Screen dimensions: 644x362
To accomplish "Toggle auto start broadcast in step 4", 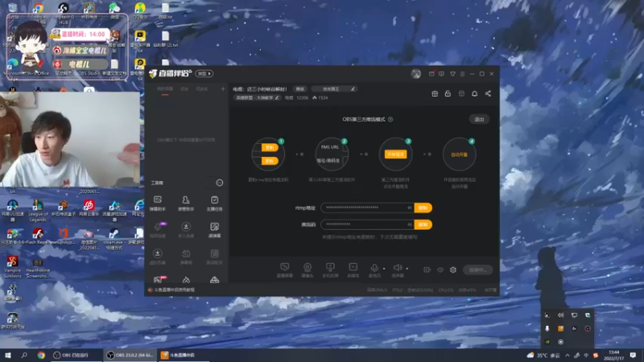I will (459, 154).
